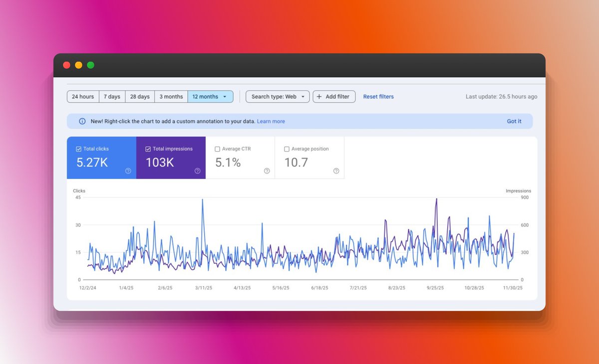Click the 12/2/24 date label on chart axis
599x364 pixels.
coord(88,288)
